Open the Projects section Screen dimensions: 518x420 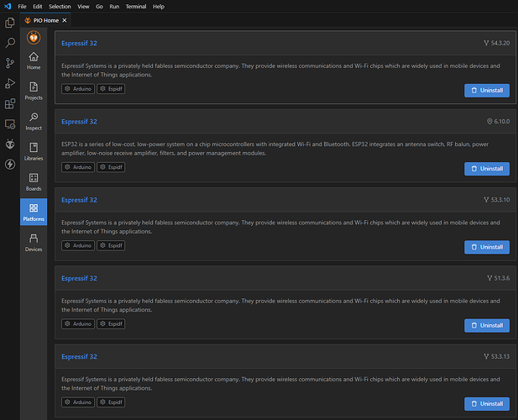(34, 92)
